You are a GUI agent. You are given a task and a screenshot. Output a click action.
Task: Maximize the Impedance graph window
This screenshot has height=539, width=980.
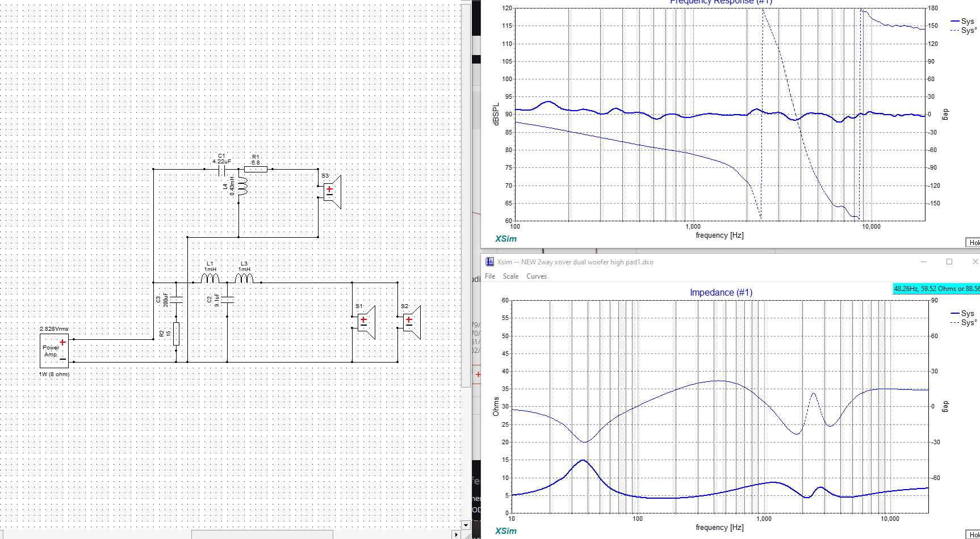(x=949, y=262)
